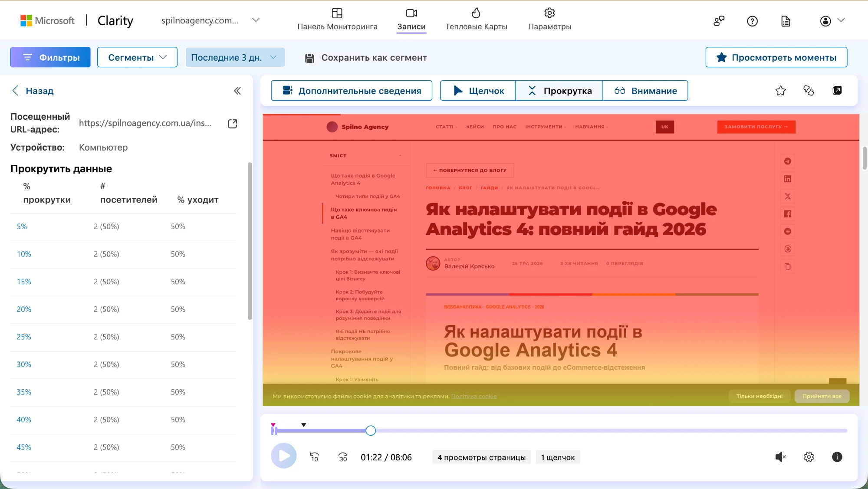This screenshot has width=868, height=489.
Task: Select the 25% scroll depth row
Action: tap(123, 337)
